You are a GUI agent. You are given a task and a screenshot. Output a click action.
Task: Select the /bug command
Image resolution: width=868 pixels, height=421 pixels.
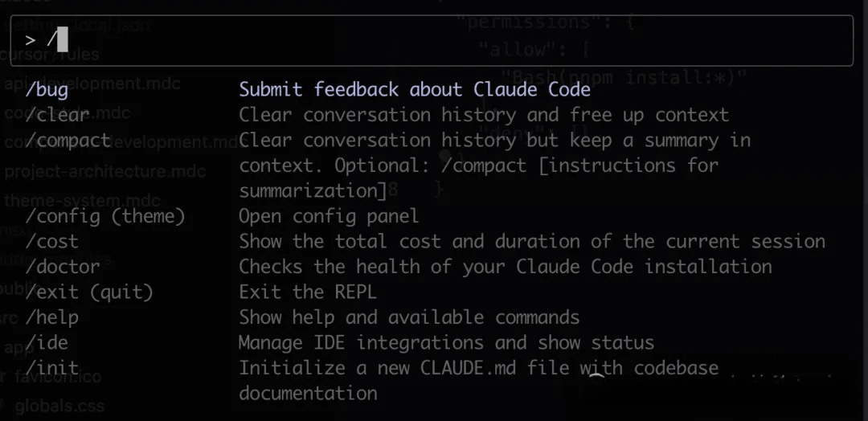pyautogui.click(x=47, y=90)
